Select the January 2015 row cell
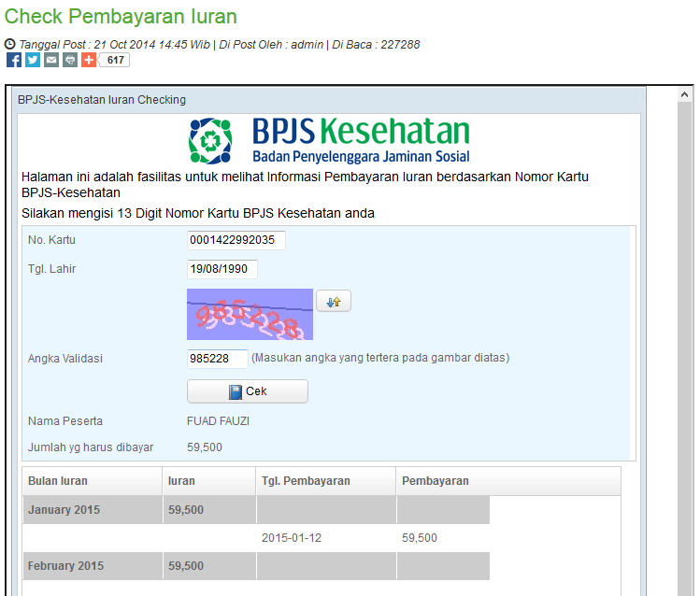This screenshot has width=700, height=596. point(93,509)
